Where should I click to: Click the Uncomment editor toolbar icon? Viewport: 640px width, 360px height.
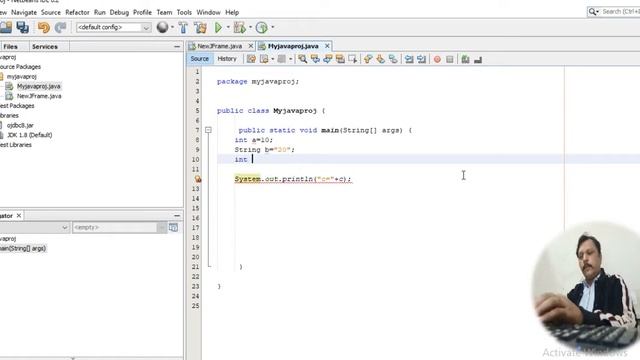[x=478, y=60]
